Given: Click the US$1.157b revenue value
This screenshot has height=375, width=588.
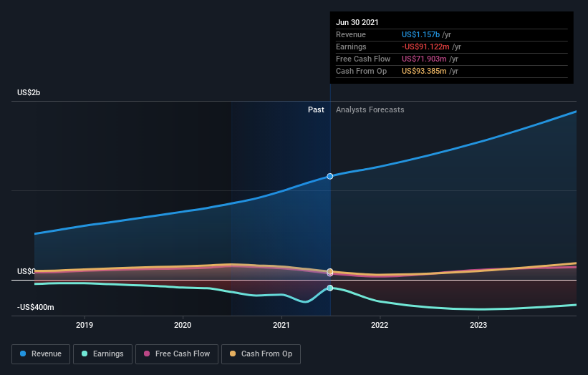Looking at the screenshot, I should 420,34.
